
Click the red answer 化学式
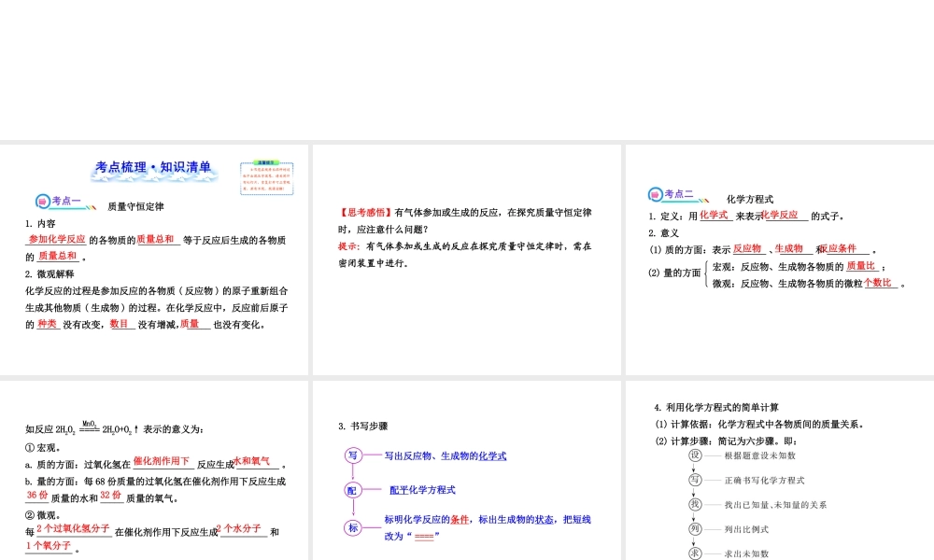[714, 215]
